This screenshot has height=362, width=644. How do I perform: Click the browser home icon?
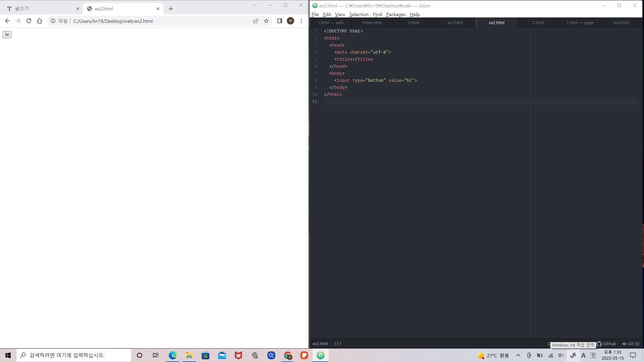[40, 21]
